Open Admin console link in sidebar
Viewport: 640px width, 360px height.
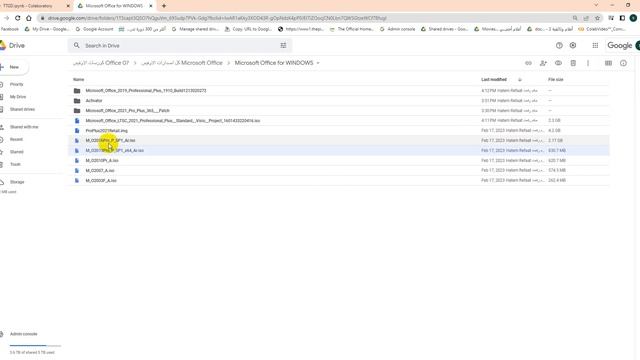(x=23, y=334)
